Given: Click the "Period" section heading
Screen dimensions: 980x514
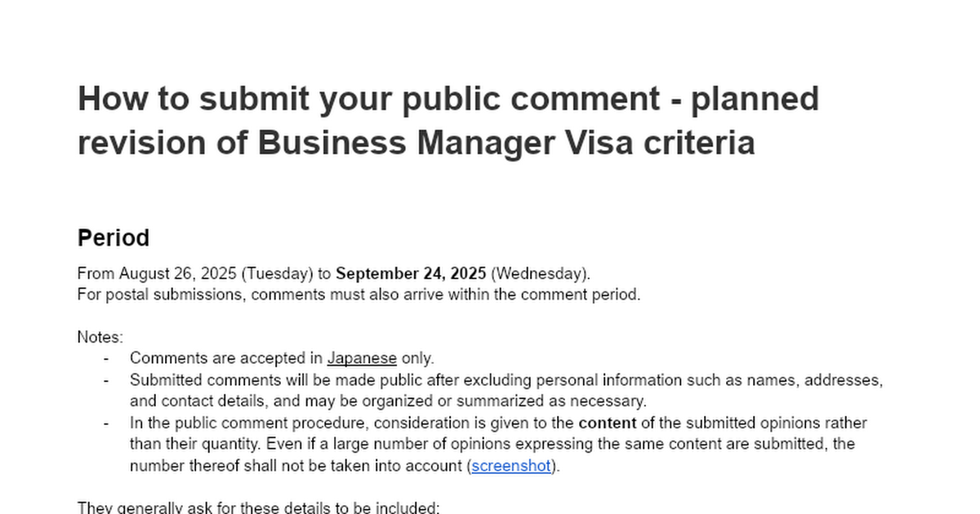Looking at the screenshot, I should [x=114, y=238].
